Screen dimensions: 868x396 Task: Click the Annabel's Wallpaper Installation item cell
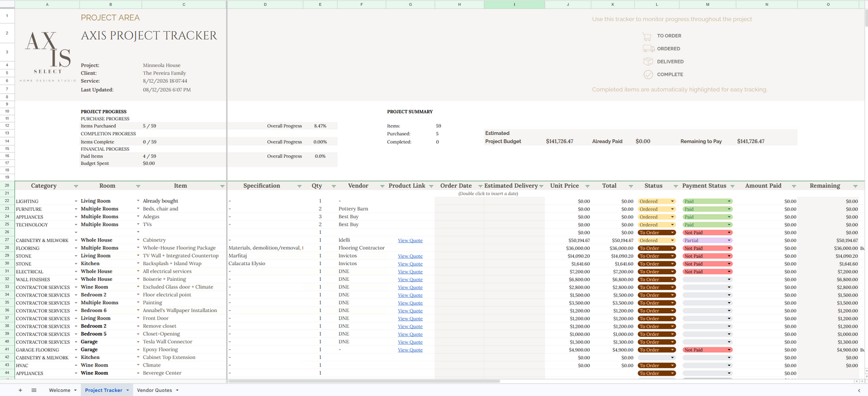[x=180, y=311]
